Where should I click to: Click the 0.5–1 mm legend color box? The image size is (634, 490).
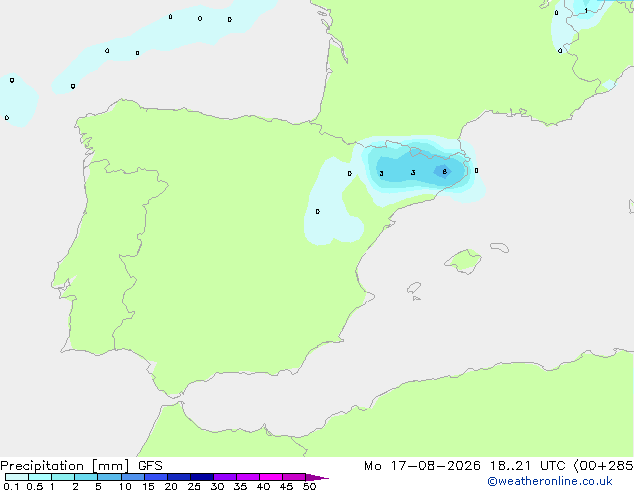40,477
